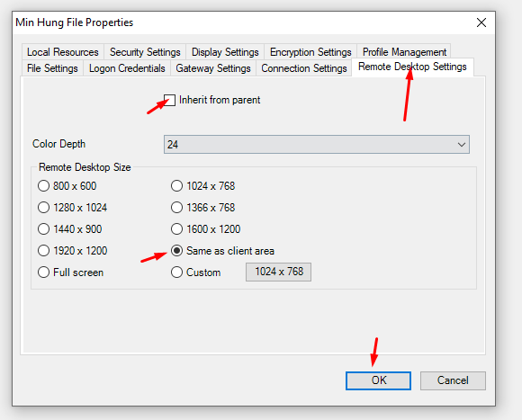The width and height of the screenshot is (522, 420).
Task: Confirm settings with the OK button
Action: (378, 380)
